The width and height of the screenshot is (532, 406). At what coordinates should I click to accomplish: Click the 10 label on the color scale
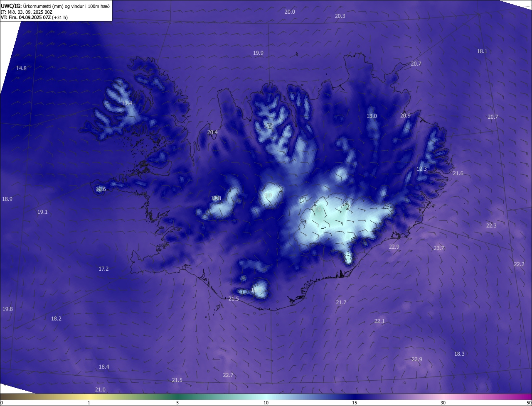(x=266, y=403)
